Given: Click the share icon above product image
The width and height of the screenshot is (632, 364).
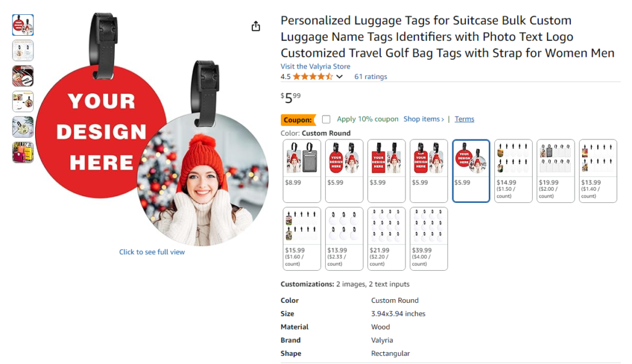Looking at the screenshot, I should pos(256,27).
